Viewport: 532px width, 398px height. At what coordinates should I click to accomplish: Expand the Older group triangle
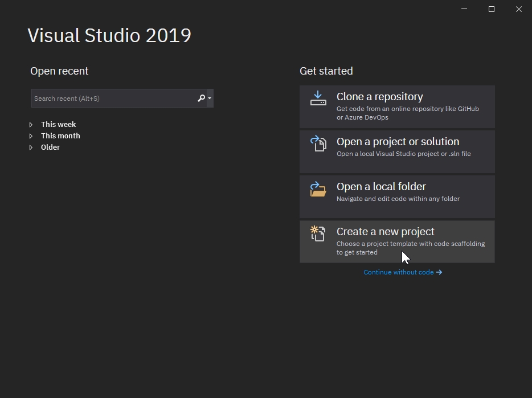click(31, 147)
